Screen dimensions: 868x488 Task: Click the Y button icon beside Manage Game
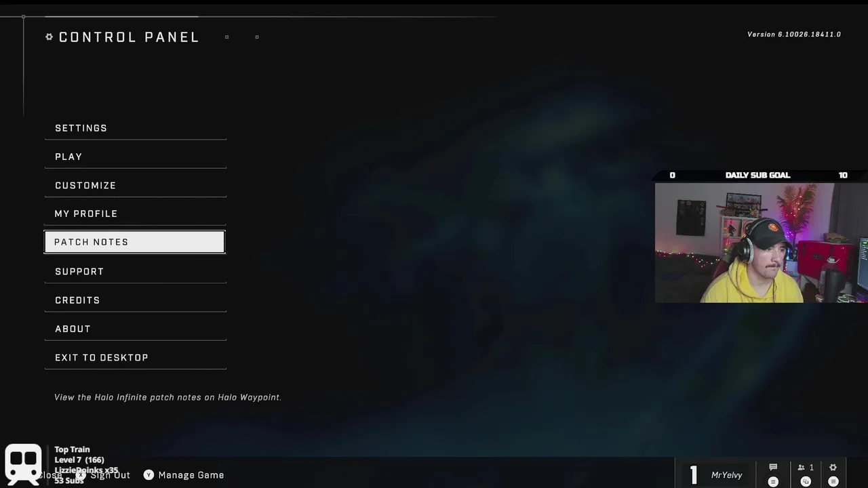(x=149, y=475)
